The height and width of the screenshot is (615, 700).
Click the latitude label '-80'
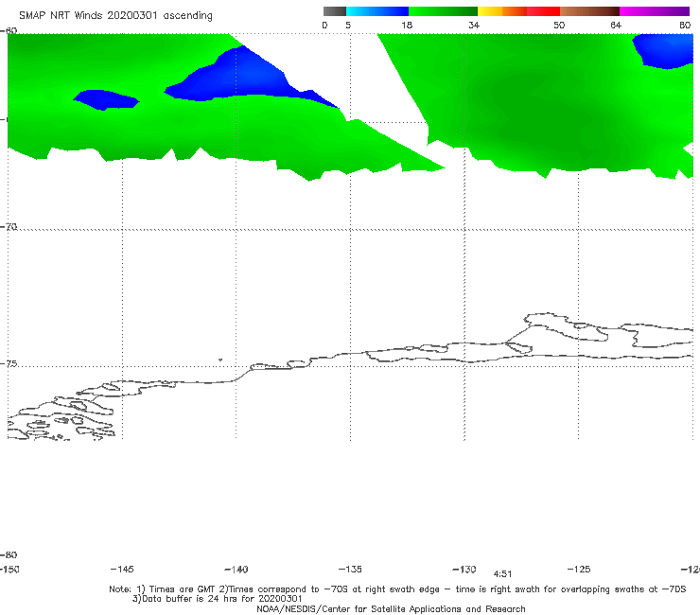pyautogui.click(x=9, y=554)
